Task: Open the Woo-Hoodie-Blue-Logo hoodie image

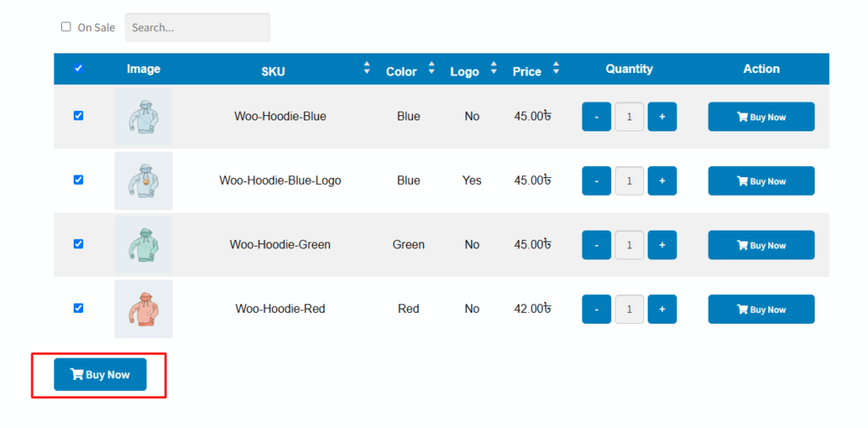Action: pyautogui.click(x=143, y=181)
